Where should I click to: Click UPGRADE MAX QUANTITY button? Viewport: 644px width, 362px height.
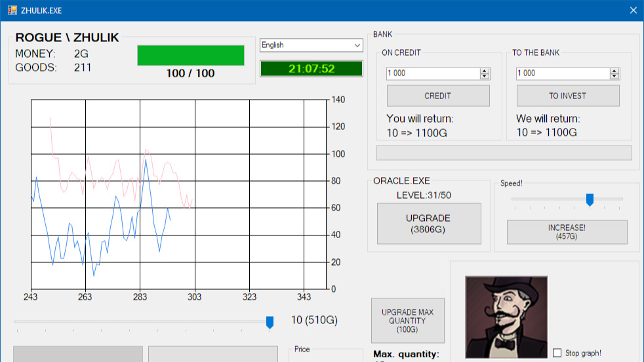pos(407,321)
